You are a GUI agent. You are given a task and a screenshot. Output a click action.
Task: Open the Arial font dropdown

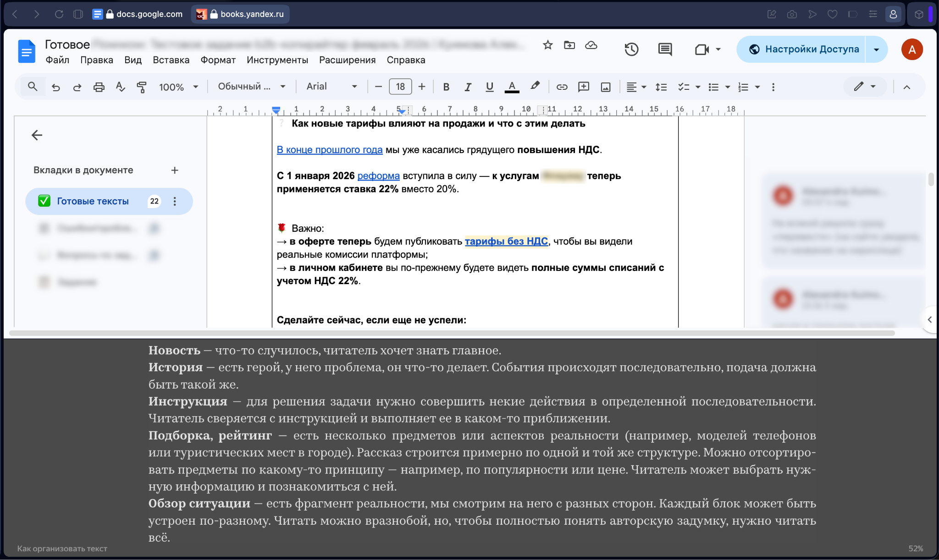point(331,87)
